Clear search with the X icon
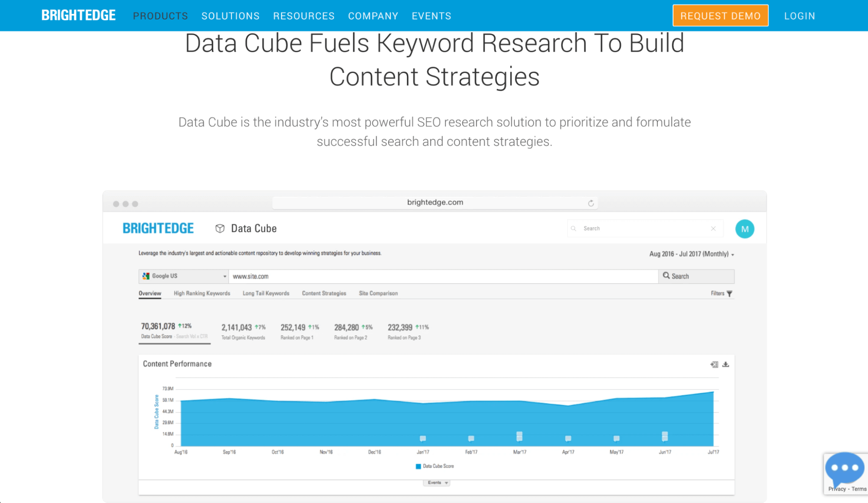This screenshot has height=503, width=868. [713, 228]
